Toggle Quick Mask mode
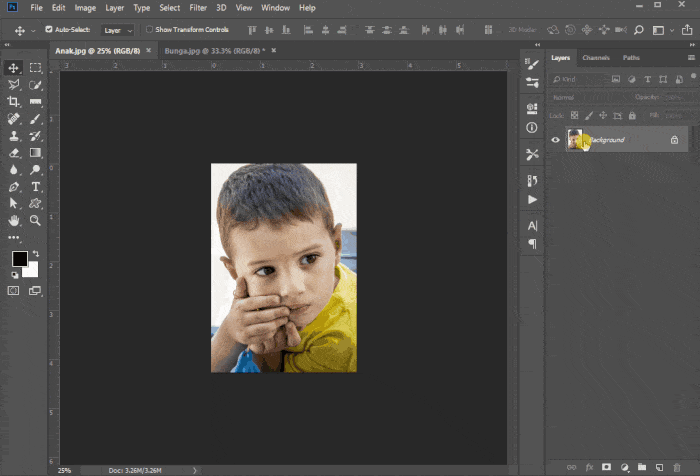Image resolution: width=700 pixels, height=476 pixels. coord(13,291)
